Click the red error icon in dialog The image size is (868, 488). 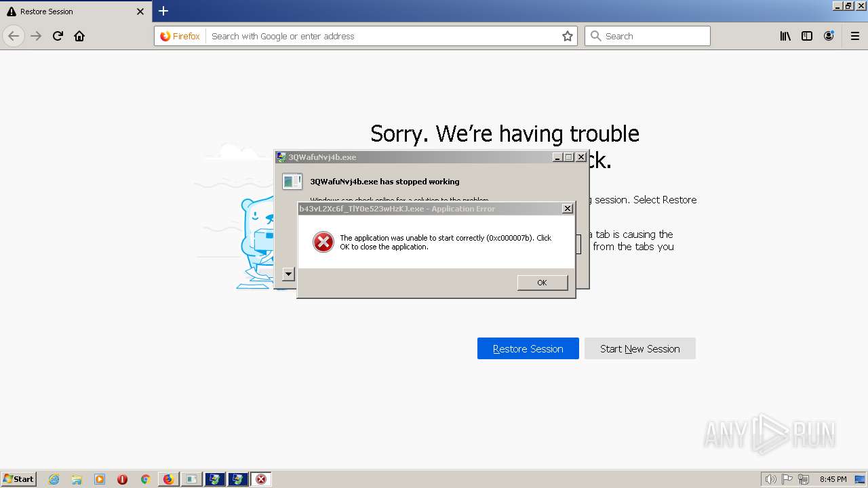pos(323,242)
